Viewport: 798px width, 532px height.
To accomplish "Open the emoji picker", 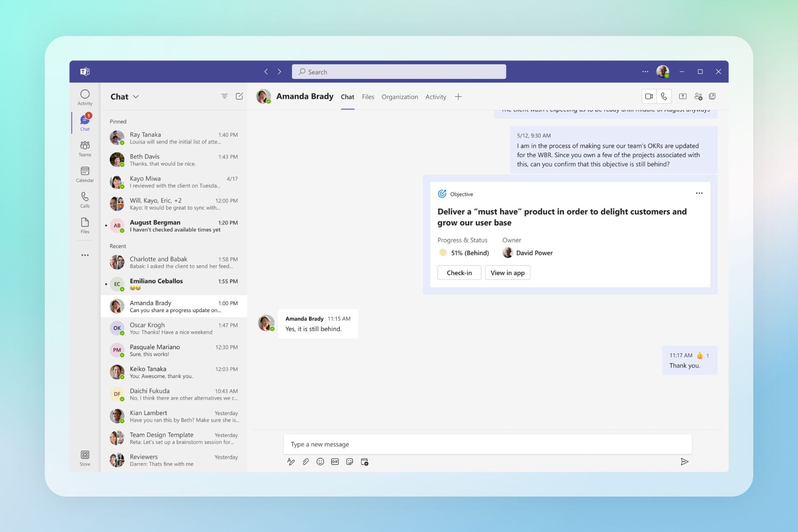I will point(320,462).
